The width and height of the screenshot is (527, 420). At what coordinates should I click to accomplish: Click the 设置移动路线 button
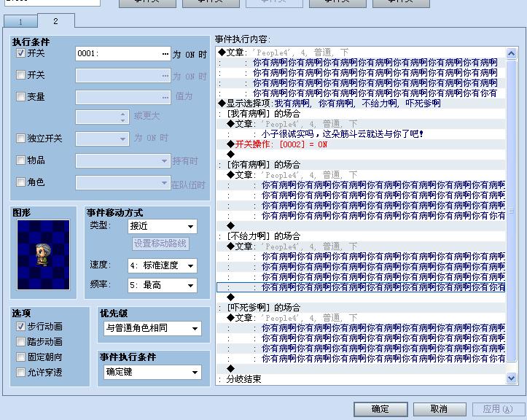(x=160, y=244)
